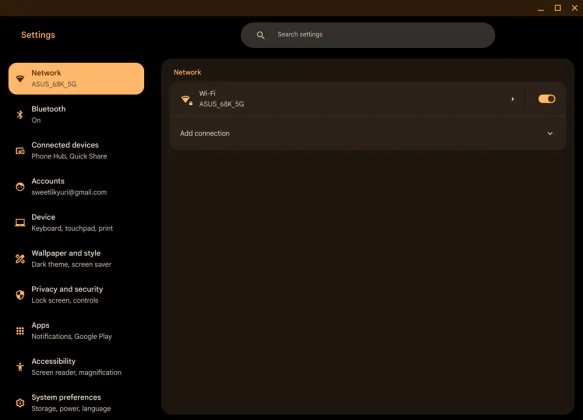
Task: Select the Network menu item in sidebar
Action: (76, 78)
